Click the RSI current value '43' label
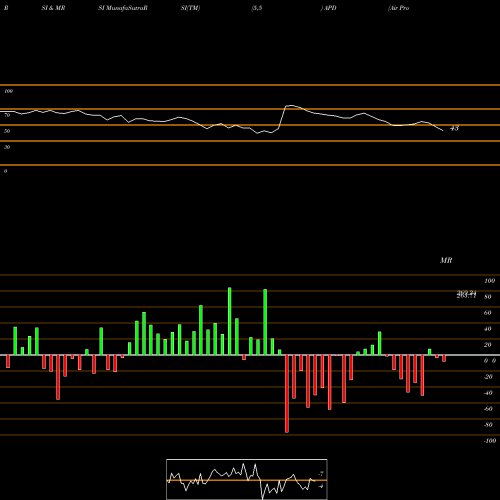This screenshot has width=500, height=500. (x=454, y=128)
